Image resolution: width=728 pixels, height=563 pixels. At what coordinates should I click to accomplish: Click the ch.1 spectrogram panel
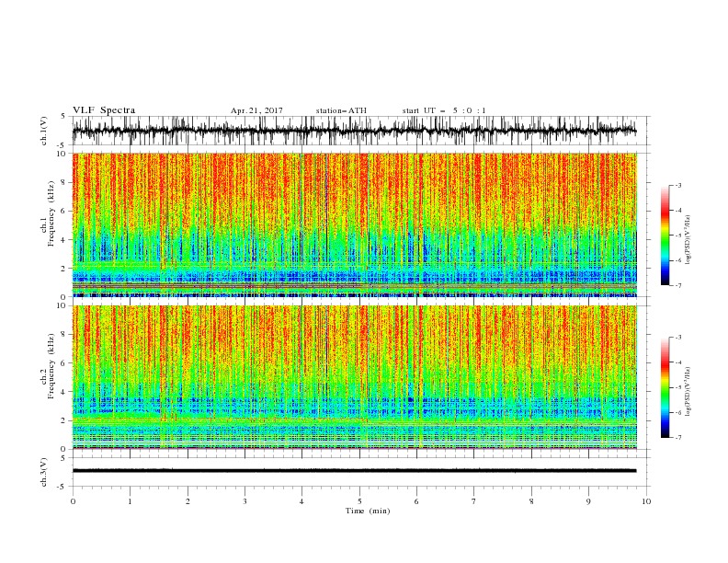coord(355,224)
